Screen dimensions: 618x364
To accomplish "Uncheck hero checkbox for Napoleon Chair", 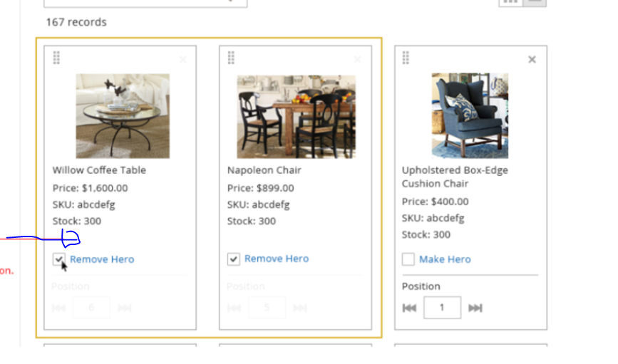I will click(234, 259).
